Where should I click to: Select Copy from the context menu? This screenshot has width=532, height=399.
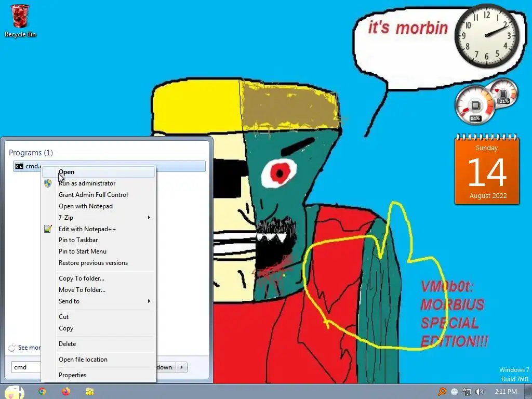98,328
